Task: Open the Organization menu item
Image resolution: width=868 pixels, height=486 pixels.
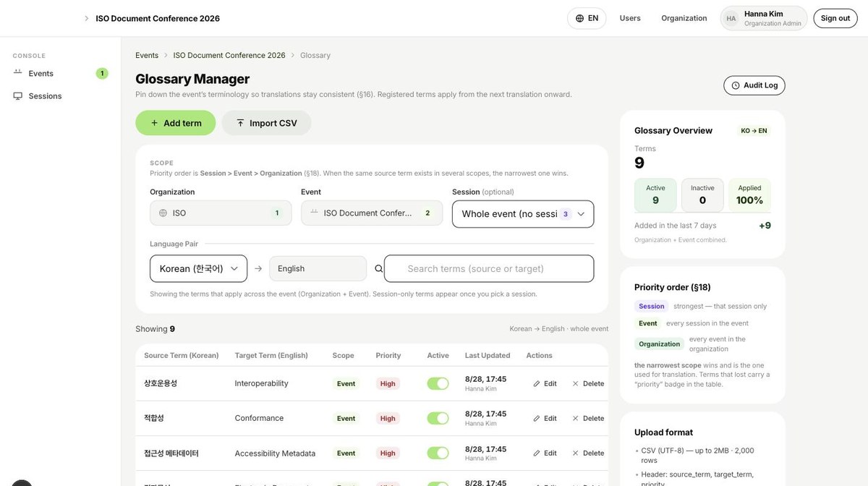Action: pyautogui.click(x=684, y=18)
